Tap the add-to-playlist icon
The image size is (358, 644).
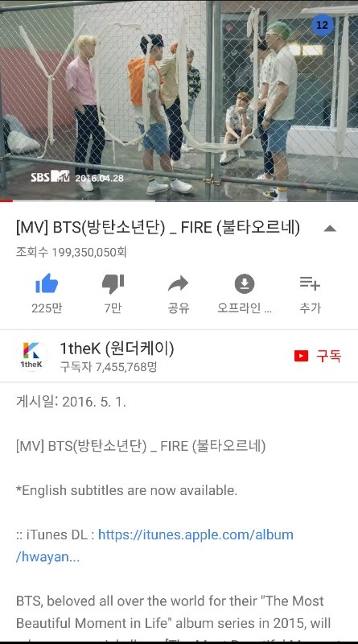click(310, 283)
